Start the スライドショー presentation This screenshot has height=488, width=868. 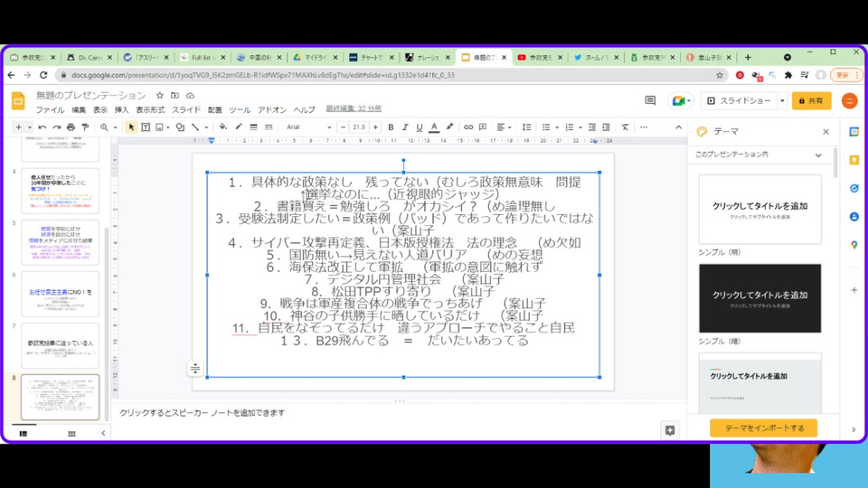click(740, 100)
